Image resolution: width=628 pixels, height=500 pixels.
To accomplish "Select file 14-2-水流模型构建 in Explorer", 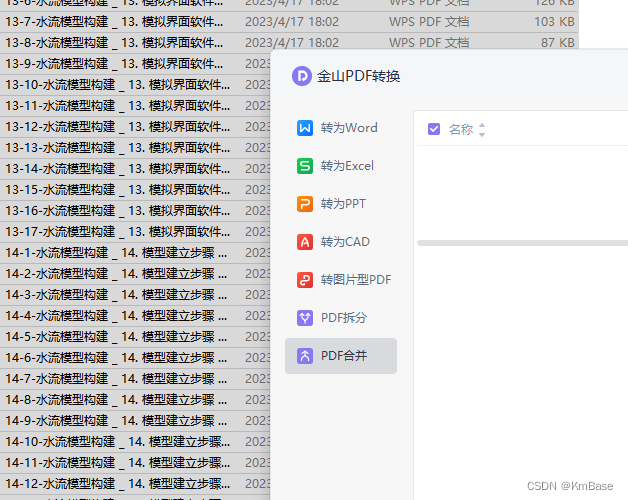I will 116,274.
